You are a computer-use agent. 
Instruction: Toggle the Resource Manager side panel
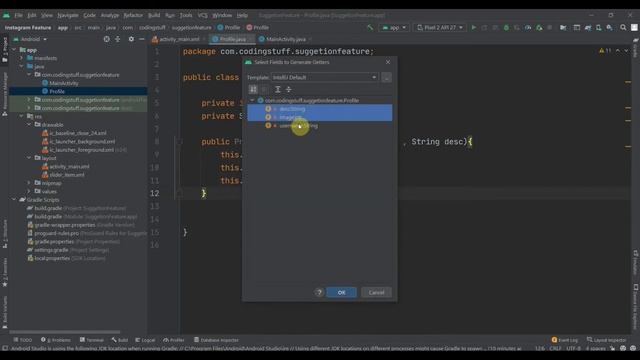[x=5, y=94]
